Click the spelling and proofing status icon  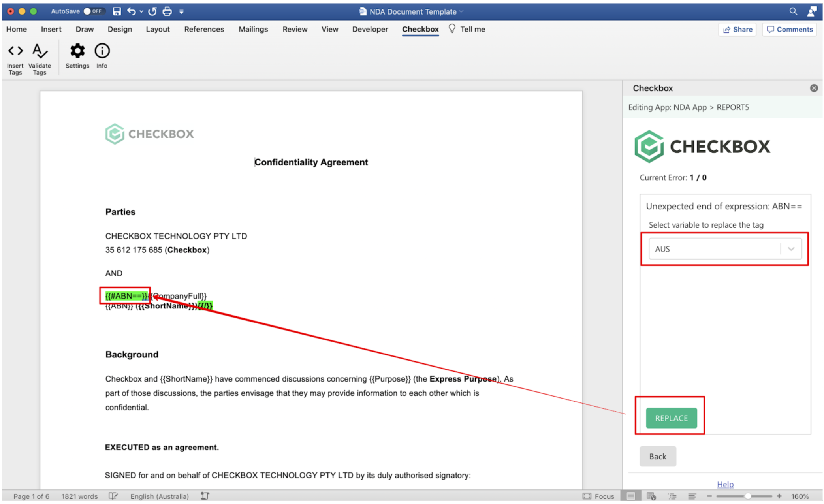pos(113,496)
